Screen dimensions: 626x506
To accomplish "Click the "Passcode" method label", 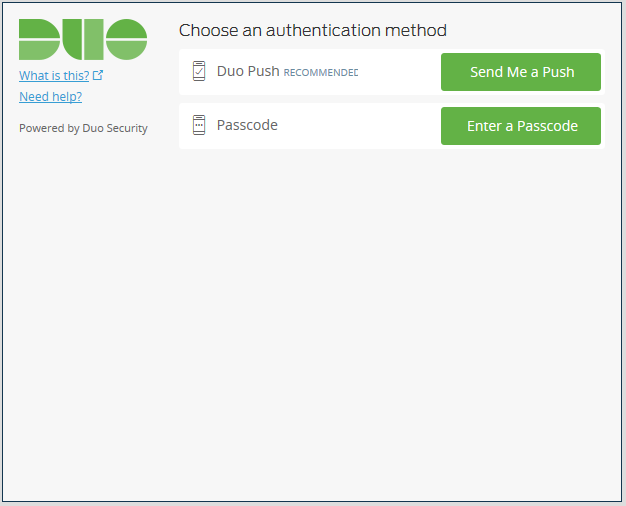I will click(247, 126).
